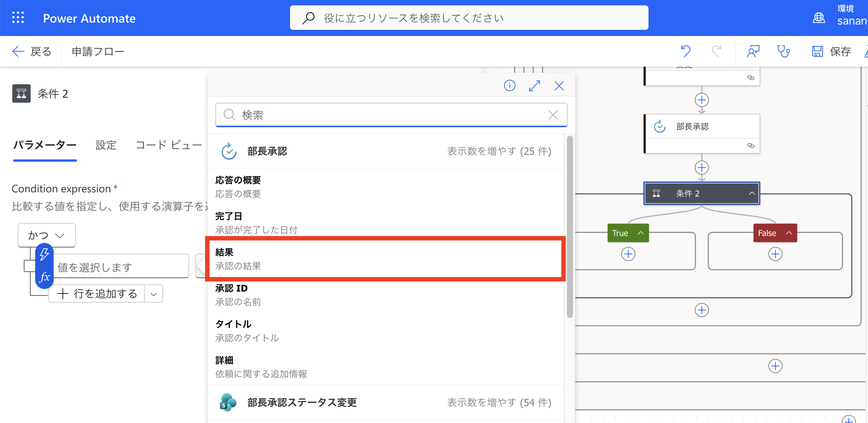The width and height of the screenshot is (868, 423).
Task: Select the 部長承認 action card on canvas
Action: (702, 134)
